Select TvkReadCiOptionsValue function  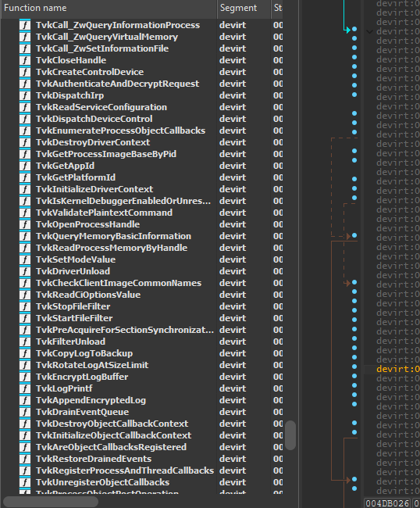point(88,295)
